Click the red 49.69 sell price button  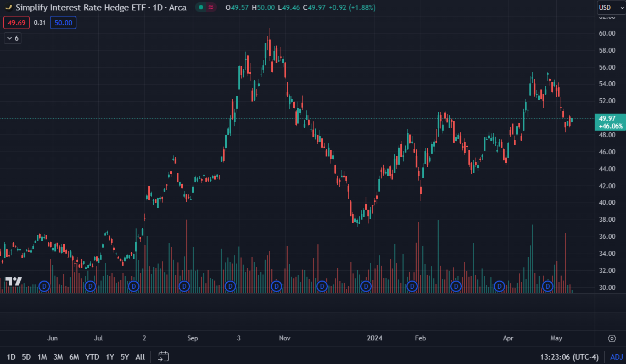point(16,23)
